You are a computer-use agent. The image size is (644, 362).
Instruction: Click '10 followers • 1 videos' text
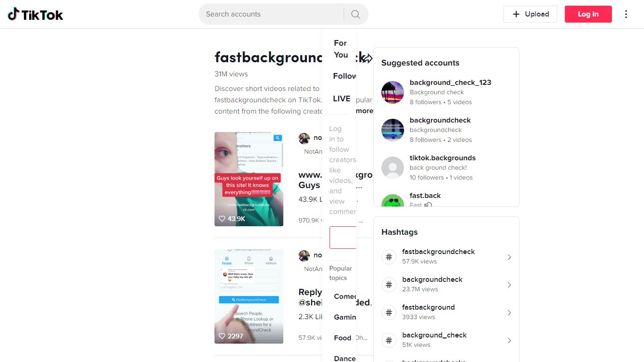pyautogui.click(x=441, y=177)
